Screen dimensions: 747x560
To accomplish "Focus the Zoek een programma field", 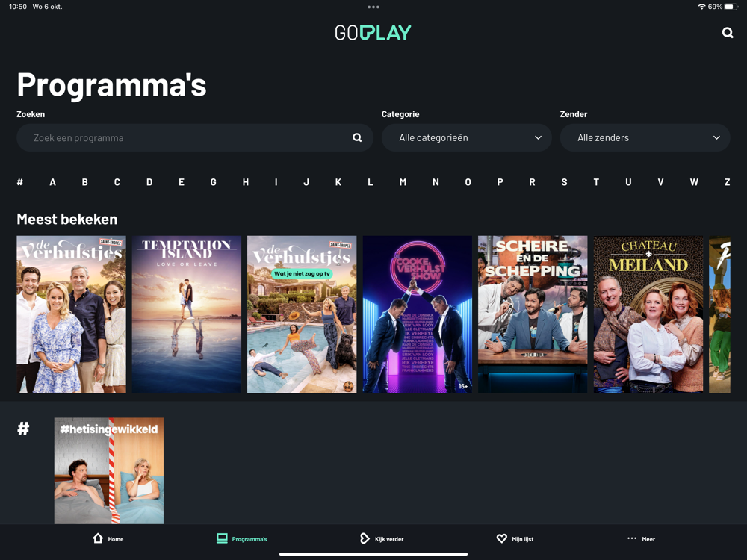I will tap(195, 137).
